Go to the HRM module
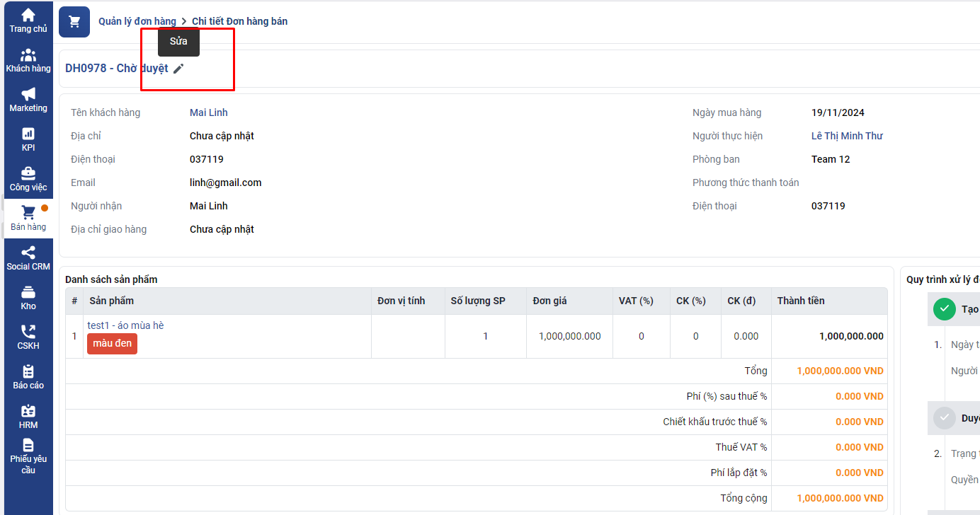Screen dimensions: 980x515 click(28, 417)
